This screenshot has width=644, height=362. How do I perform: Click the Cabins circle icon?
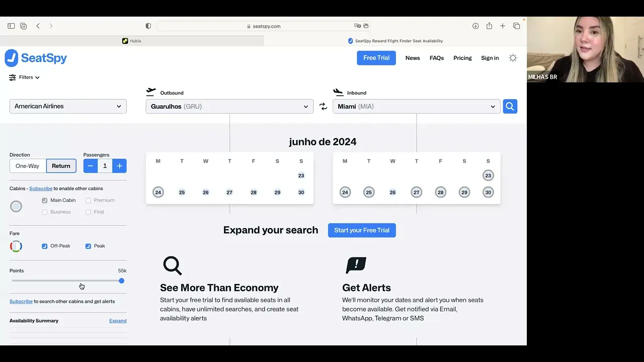click(x=16, y=206)
